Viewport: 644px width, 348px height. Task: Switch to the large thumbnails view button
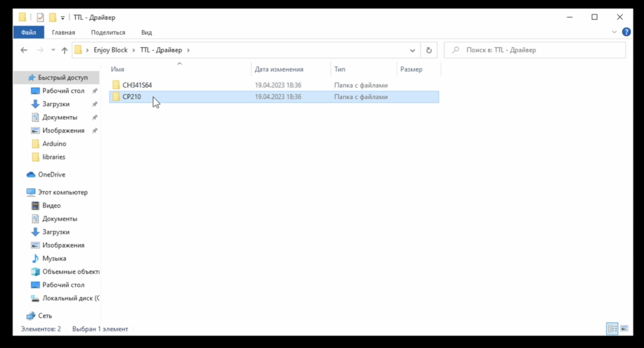pyautogui.click(x=625, y=329)
